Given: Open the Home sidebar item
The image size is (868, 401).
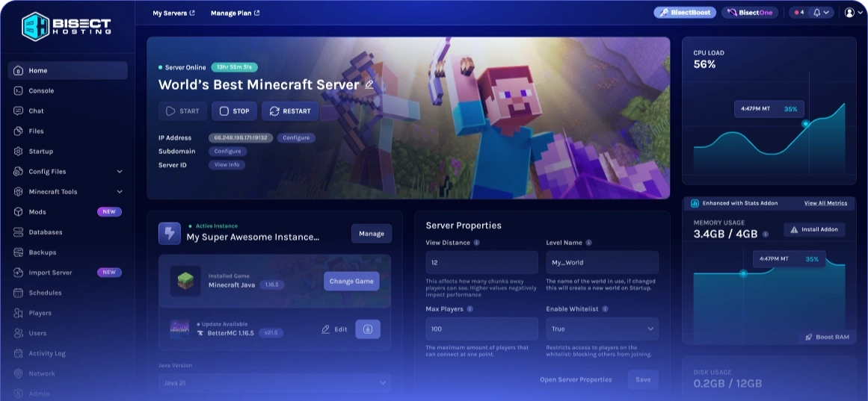Looking at the screenshot, I should 67,70.
